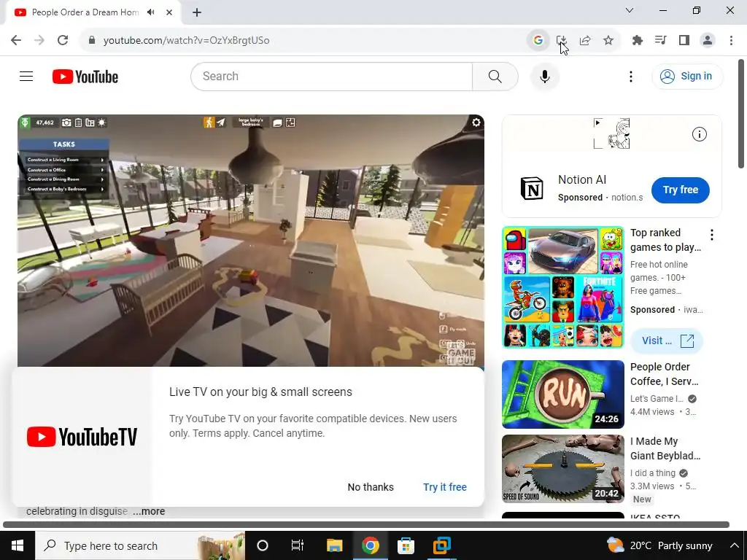The width and height of the screenshot is (747, 560).
Task: Open the weather widget 20°C Partly sunny
Action: pyautogui.click(x=659, y=545)
